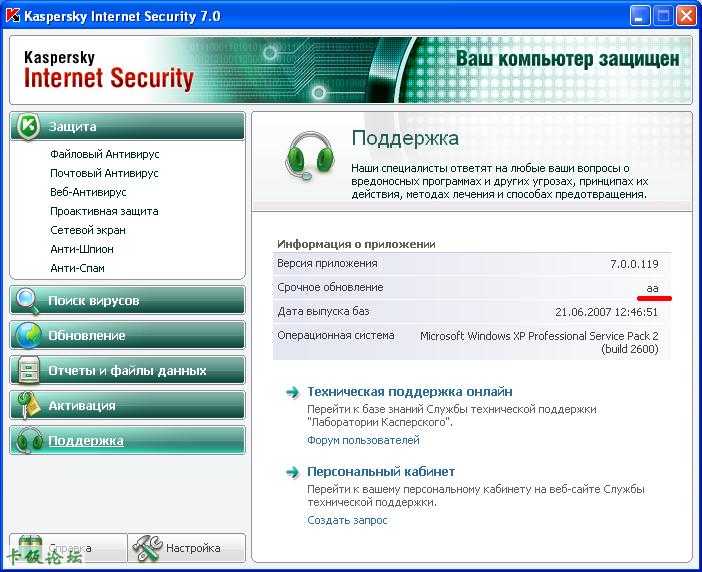
Task: Click the Дата выпуска баз label
Action: coord(323,312)
